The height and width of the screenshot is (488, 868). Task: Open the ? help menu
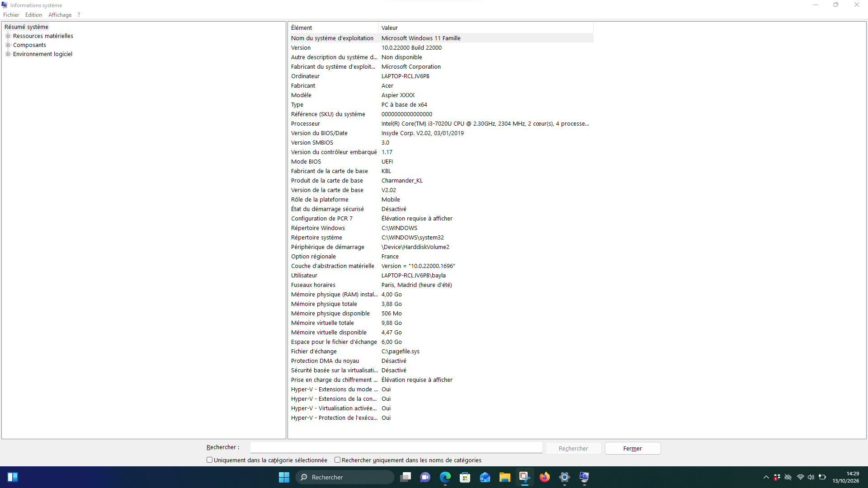79,15
